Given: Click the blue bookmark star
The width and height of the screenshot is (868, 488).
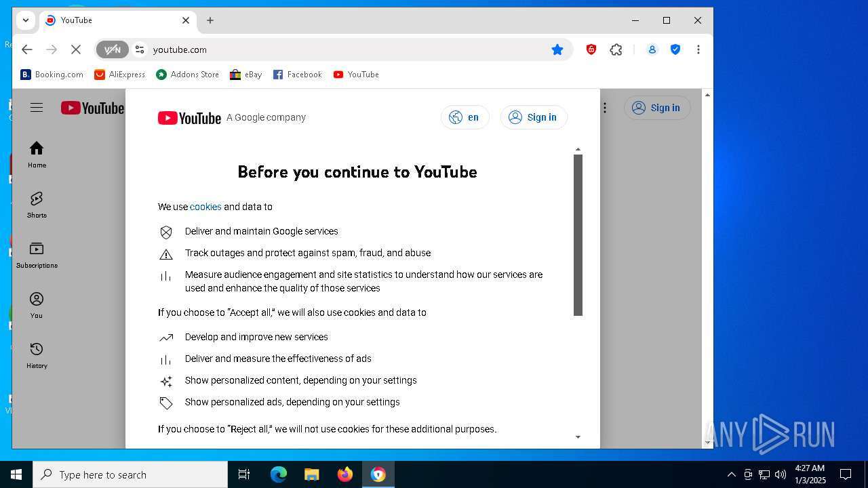Looking at the screenshot, I should [x=557, y=49].
